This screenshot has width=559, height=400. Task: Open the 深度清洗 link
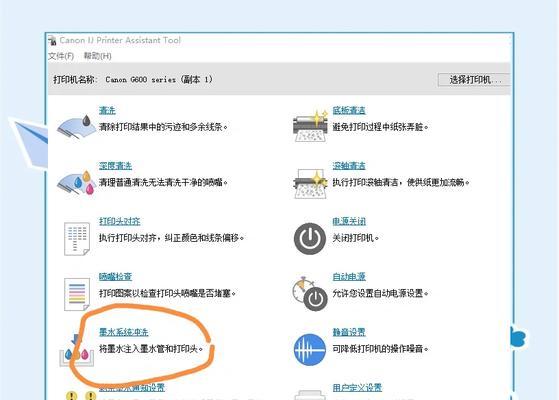(x=116, y=166)
